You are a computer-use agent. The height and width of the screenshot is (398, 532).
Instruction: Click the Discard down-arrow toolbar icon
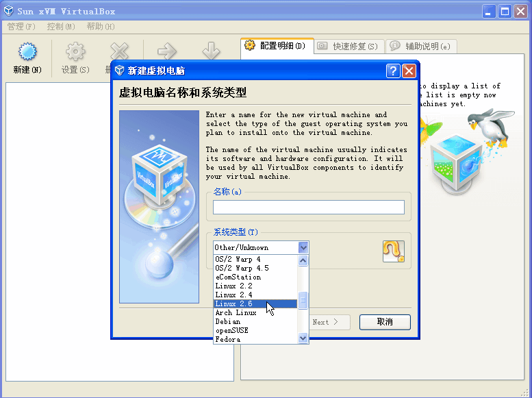coord(211,51)
